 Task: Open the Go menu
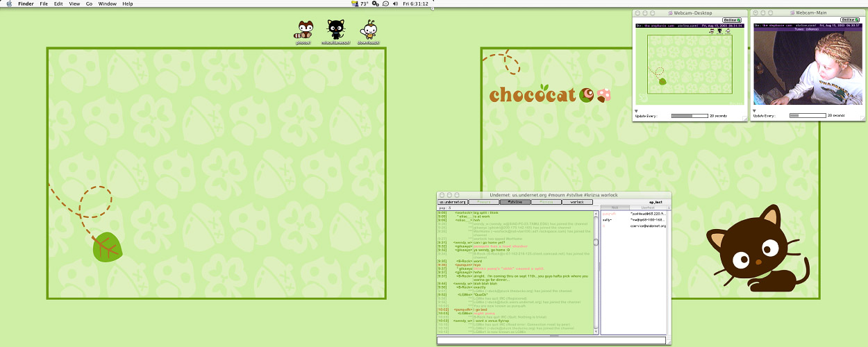89,3
